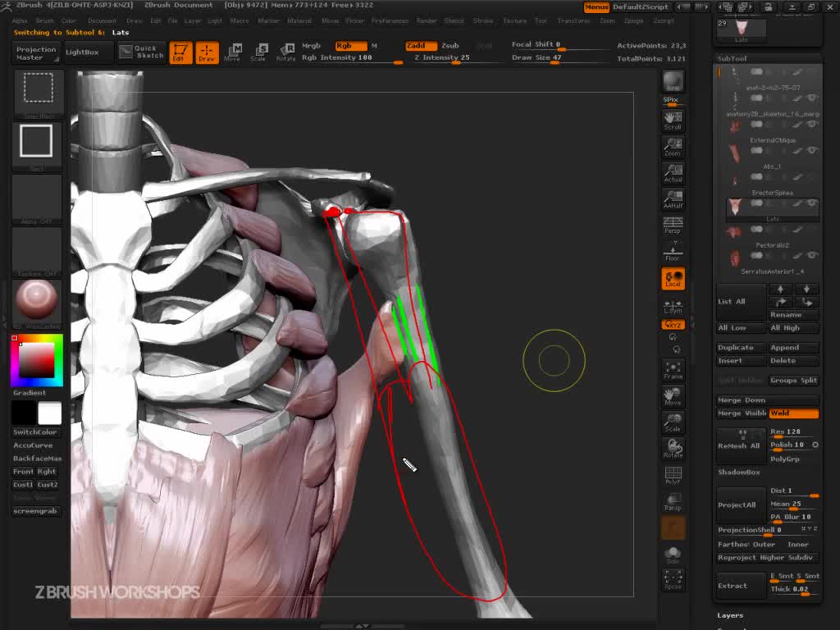The width and height of the screenshot is (840, 630).
Task: Move subtool down with the arrow
Action: click(x=807, y=289)
